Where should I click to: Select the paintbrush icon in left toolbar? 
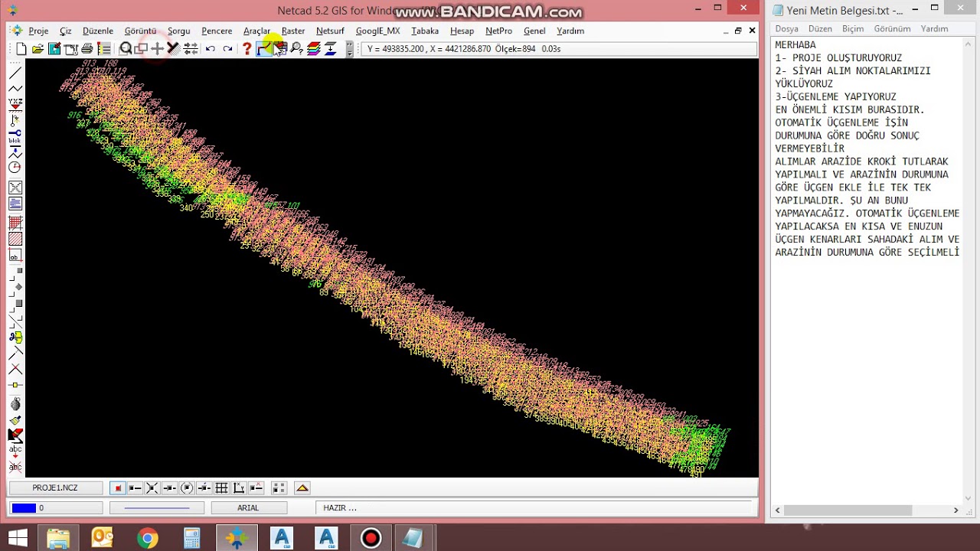click(x=15, y=420)
